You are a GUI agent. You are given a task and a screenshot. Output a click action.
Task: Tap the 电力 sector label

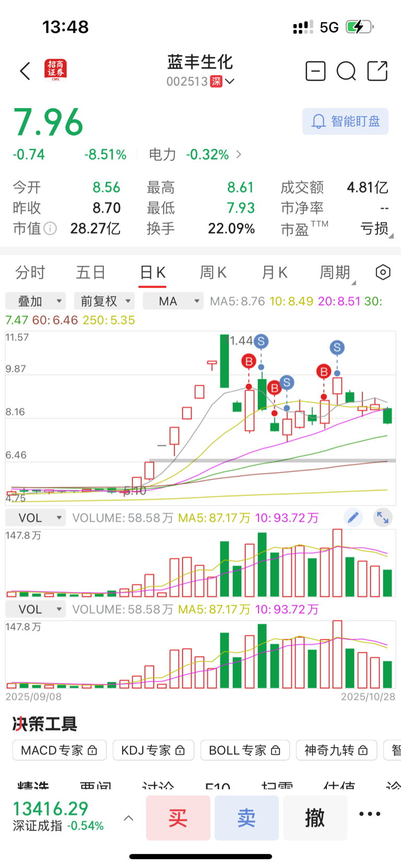tap(162, 154)
